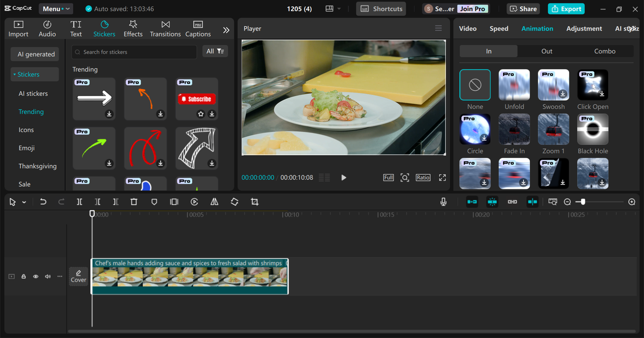Viewport: 644px width, 338px height.
Task: Choose the None animation option
Action: (475, 85)
